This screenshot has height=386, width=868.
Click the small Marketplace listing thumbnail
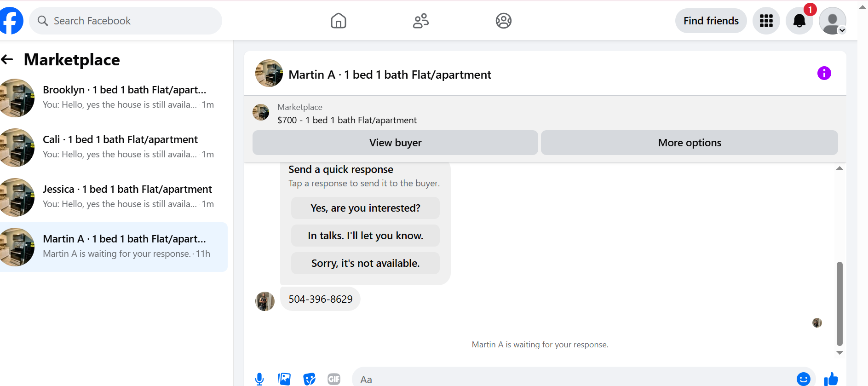tap(261, 112)
